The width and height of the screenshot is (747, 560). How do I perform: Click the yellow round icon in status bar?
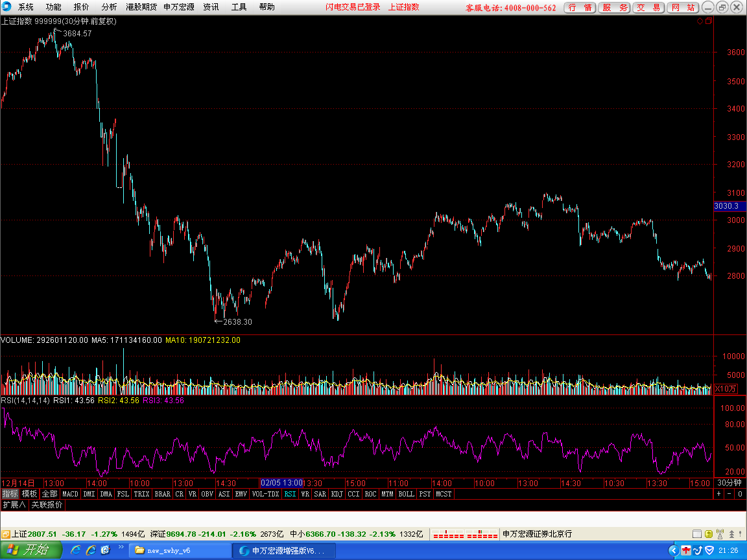pos(708,534)
